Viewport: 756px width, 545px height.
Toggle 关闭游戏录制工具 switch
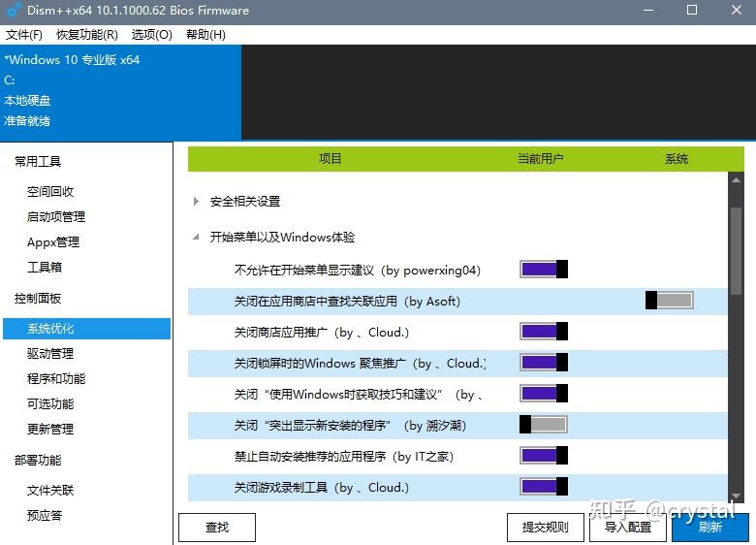pos(544,486)
